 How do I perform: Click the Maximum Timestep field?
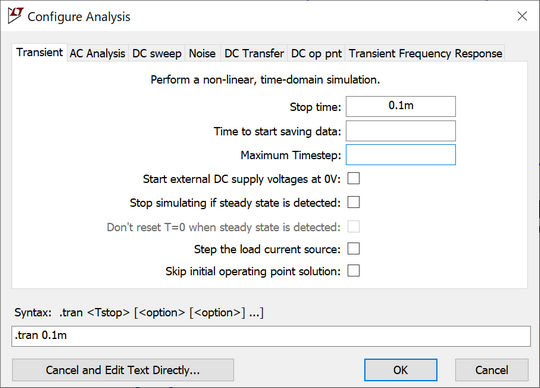(x=401, y=155)
